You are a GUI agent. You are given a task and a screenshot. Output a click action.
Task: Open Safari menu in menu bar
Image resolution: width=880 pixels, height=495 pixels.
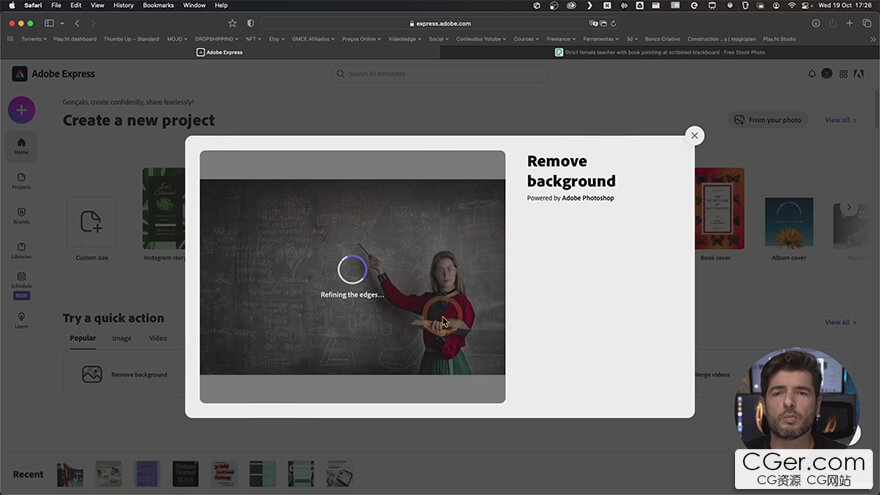pos(33,5)
